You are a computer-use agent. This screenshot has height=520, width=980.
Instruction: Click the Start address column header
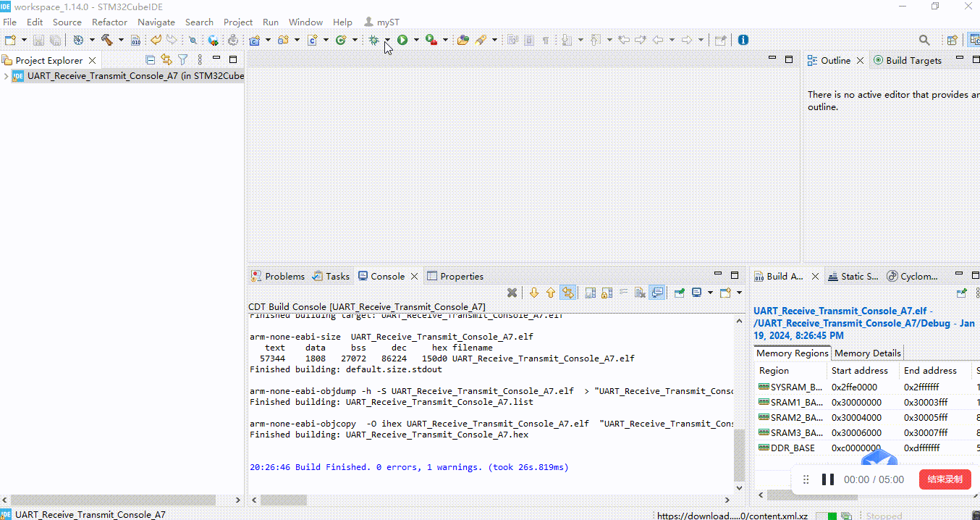(x=863, y=370)
